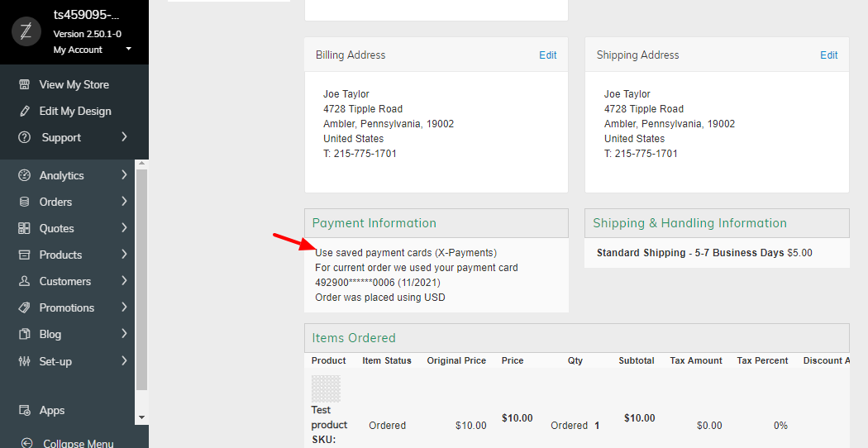Expand the Quotes submenu chevron

[124, 227]
